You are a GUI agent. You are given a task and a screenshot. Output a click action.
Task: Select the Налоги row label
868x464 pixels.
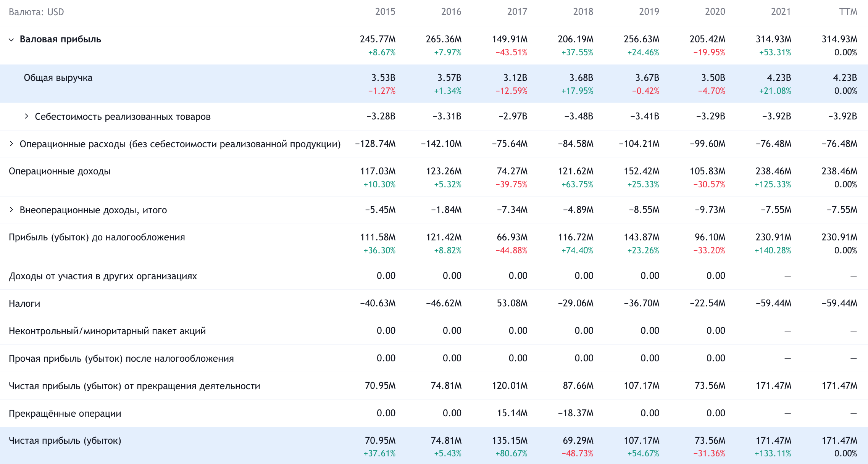tap(24, 304)
